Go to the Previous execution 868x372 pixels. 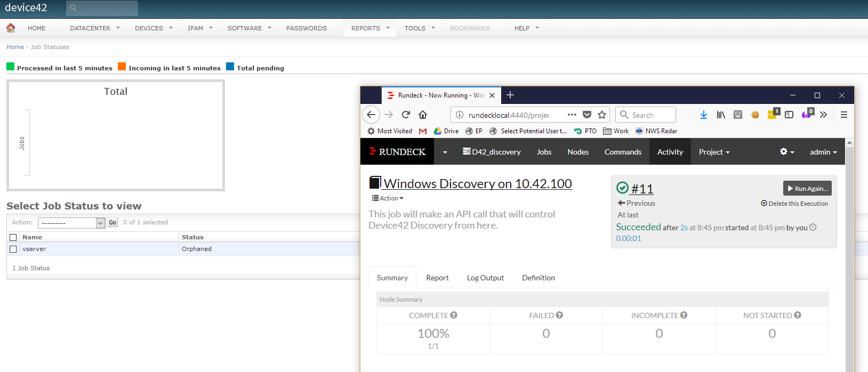click(x=637, y=203)
